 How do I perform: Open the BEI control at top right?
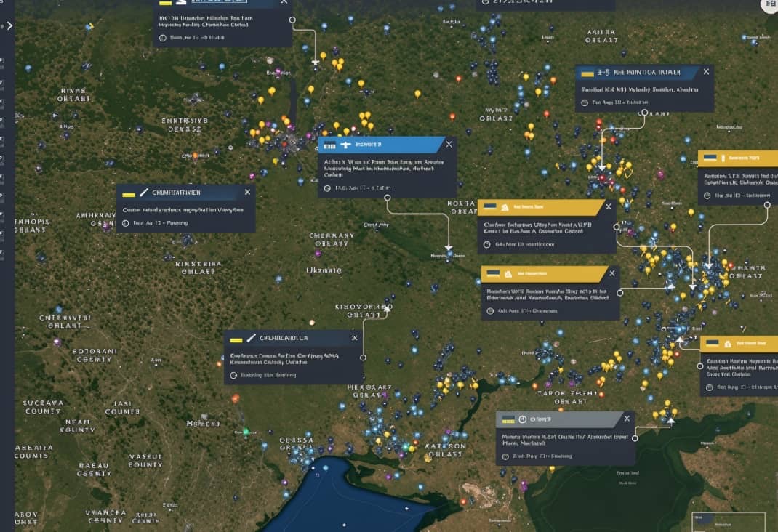coord(771,4)
